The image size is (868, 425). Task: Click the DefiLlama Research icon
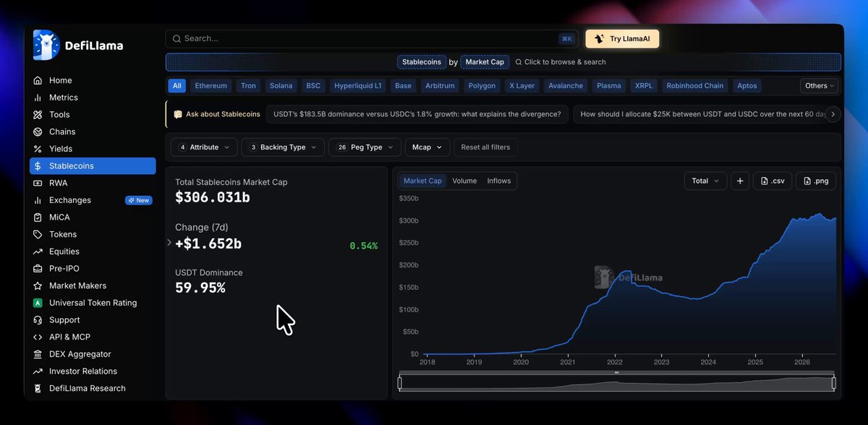38,388
